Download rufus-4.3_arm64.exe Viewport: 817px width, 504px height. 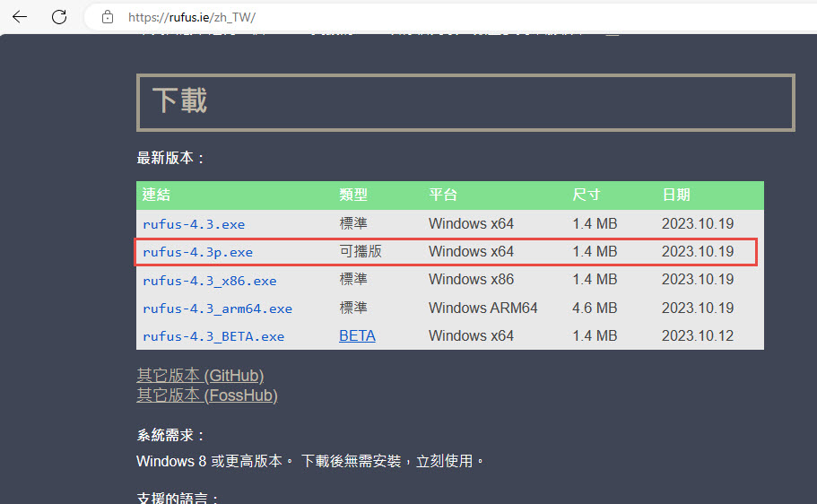coord(217,308)
